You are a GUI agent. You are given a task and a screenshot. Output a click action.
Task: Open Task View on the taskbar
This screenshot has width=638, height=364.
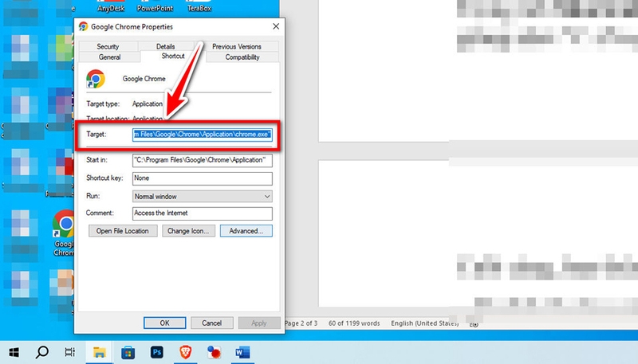tap(69, 352)
